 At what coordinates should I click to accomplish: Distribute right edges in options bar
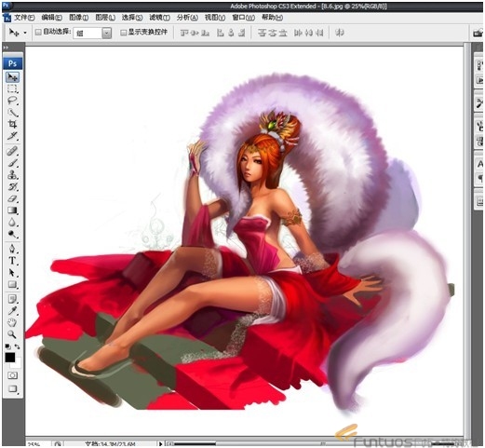pos(319,33)
